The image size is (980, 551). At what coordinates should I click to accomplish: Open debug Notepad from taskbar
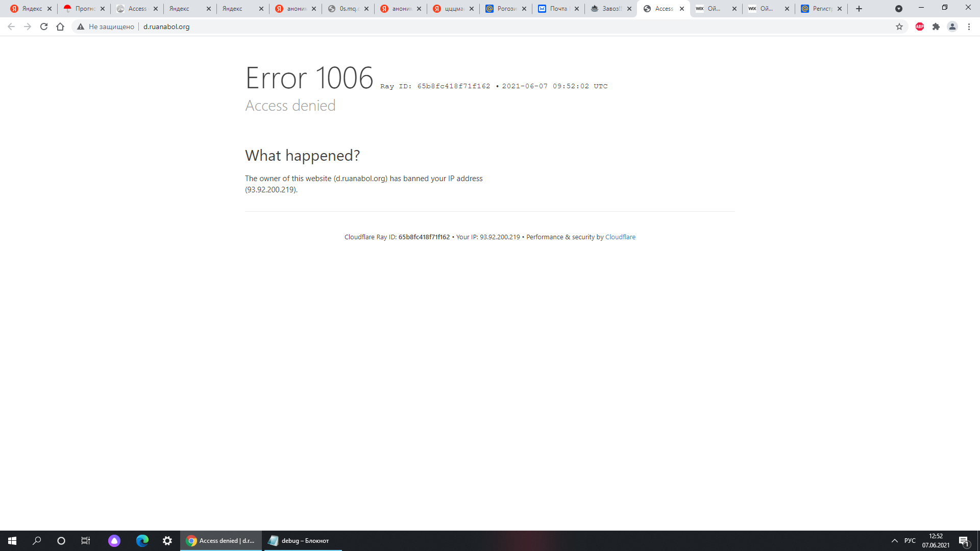click(301, 540)
